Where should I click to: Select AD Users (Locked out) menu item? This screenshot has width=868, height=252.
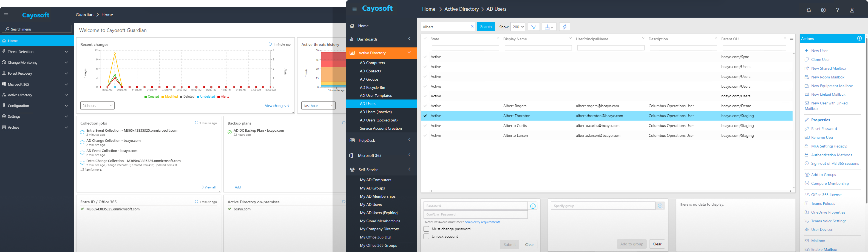[378, 120]
